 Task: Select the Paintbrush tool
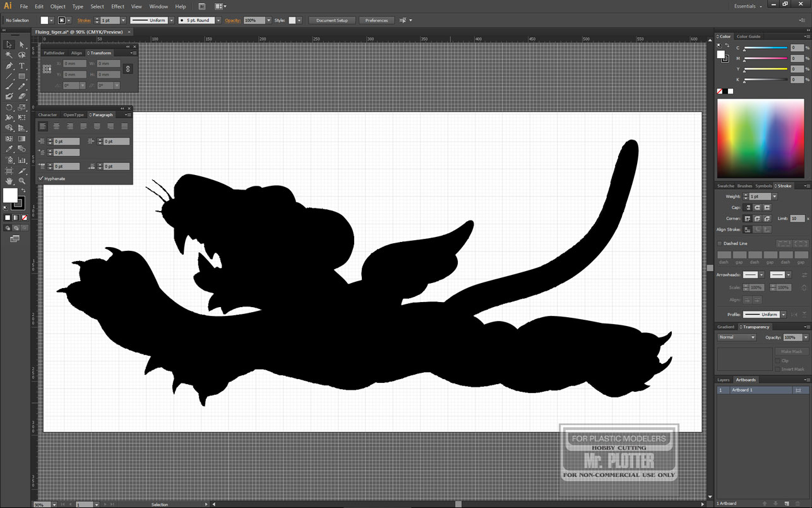tap(9, 87)
